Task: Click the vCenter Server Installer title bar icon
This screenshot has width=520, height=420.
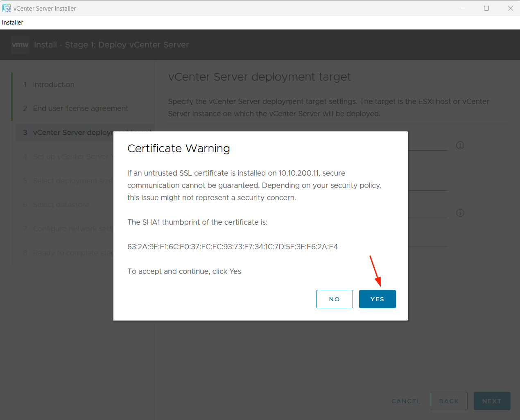Action: pos(7,8)
